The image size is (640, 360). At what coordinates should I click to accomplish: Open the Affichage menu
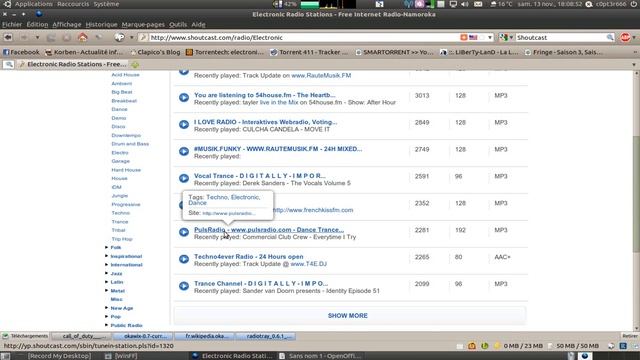point(67,24)
